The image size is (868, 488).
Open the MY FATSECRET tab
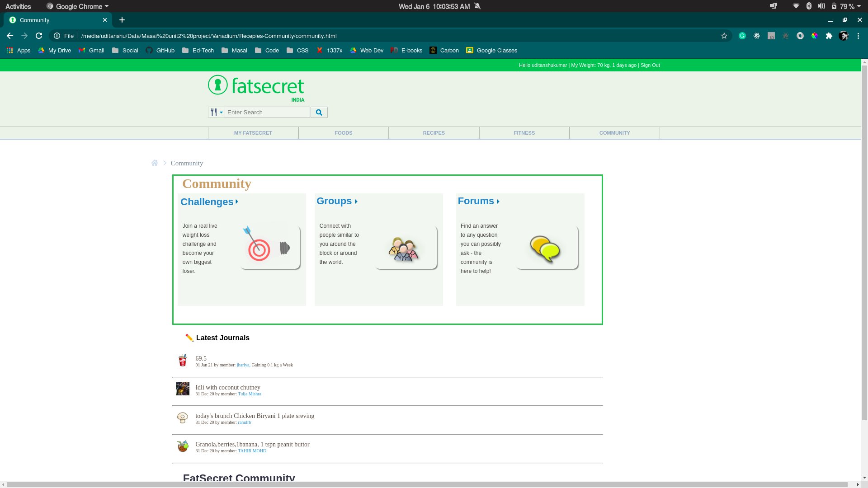coord(253,132)
